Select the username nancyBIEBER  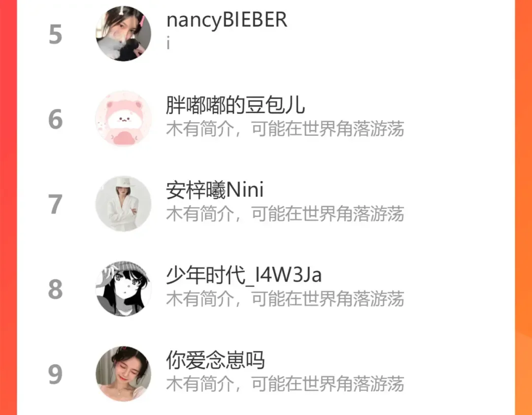pyautogui.click(x=227, y=20)
